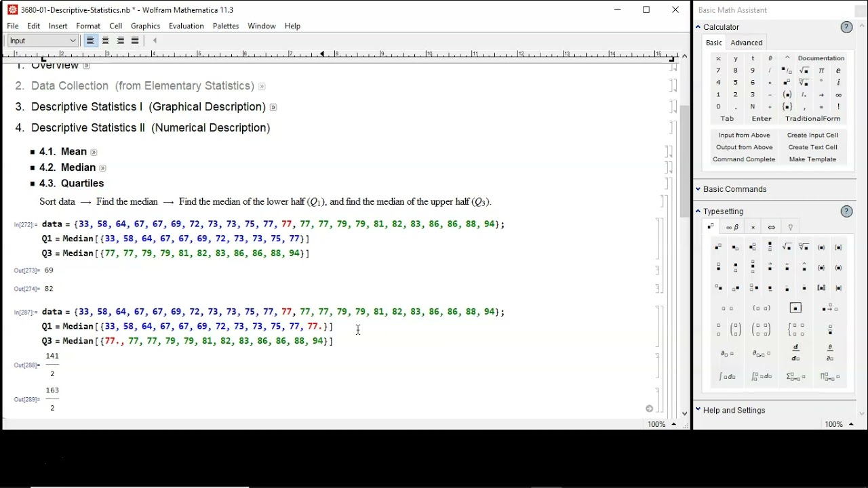Switch to Greek letters typesetting tab
This screenshot has width=868, height=488.
coord(732,227)
